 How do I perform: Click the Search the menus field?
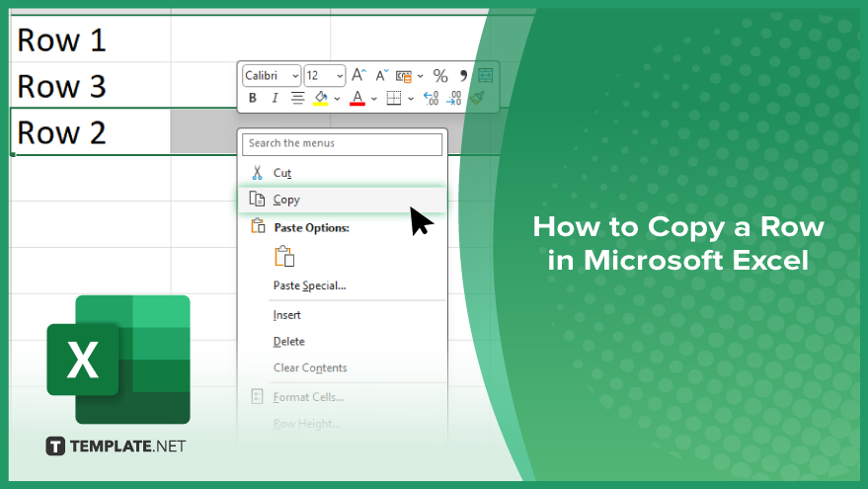coord(342,144)
